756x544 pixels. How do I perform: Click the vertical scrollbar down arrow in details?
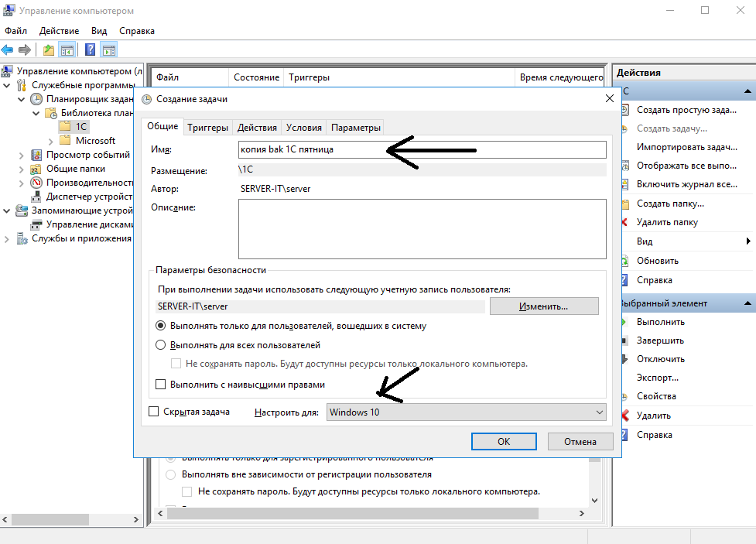pyautogui.click(x=594, y=501)
